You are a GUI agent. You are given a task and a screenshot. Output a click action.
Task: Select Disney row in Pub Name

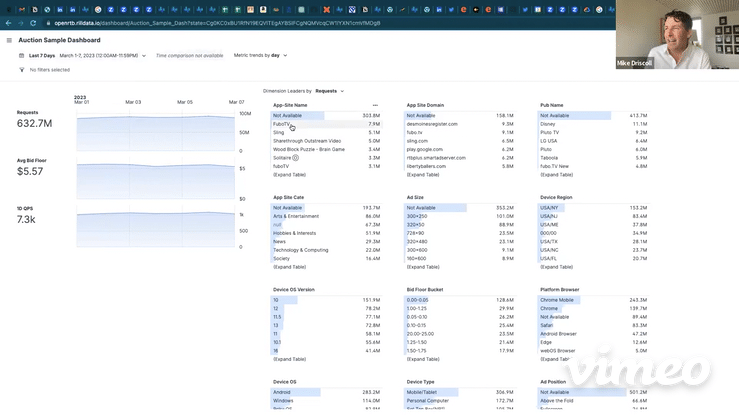pos(548,124)
